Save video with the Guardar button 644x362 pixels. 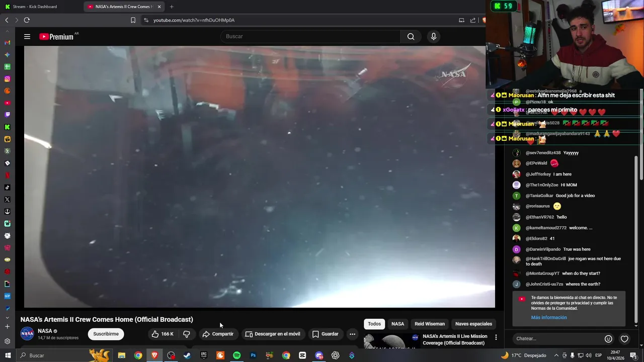click(x=325, y=334)
